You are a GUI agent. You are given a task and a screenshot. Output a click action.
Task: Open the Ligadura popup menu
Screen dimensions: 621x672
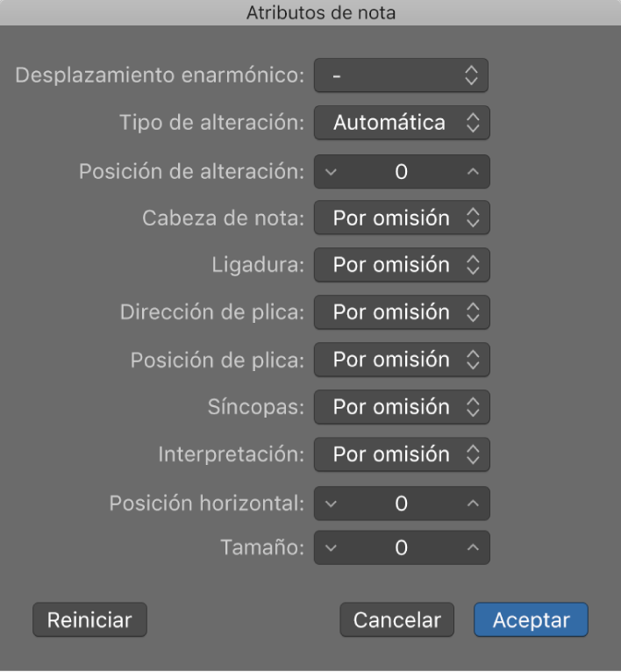tap(401, 265)
